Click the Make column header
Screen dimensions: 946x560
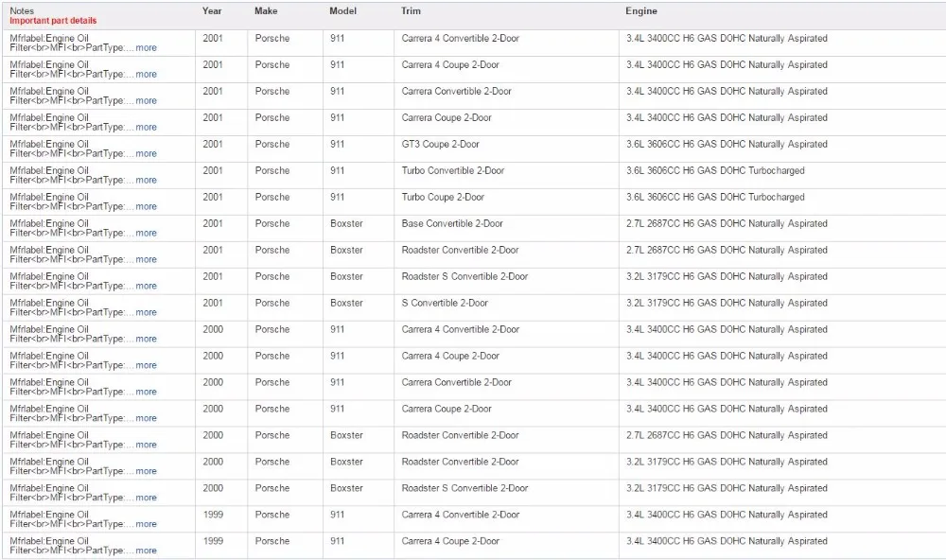point(266,10)
